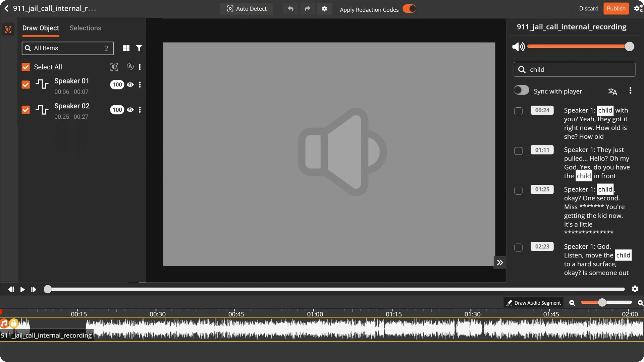Click the 100 badge for Speaker 02
This screenshot has height=362, width=644.
(117, 110)
